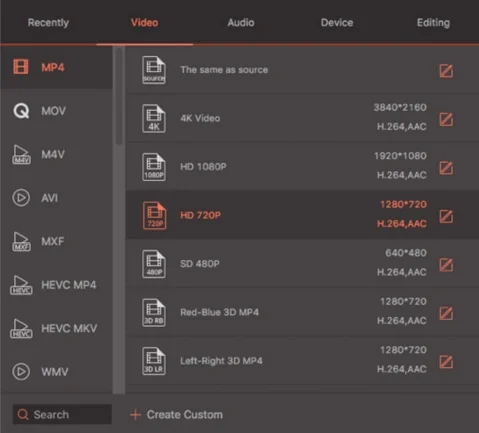Open the Device tab
479x433 pixels.
[x=337, y=23]
